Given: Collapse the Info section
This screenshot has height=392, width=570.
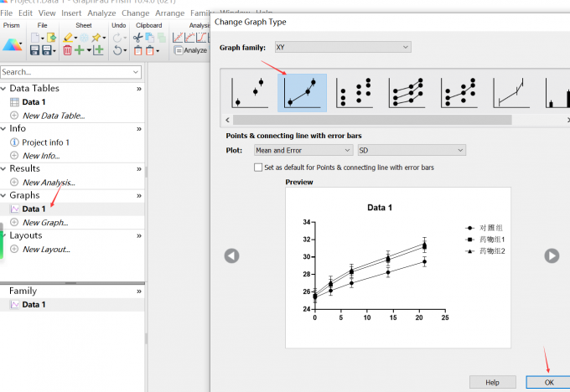Looking at the screenshot, I should tap(3, 129).
